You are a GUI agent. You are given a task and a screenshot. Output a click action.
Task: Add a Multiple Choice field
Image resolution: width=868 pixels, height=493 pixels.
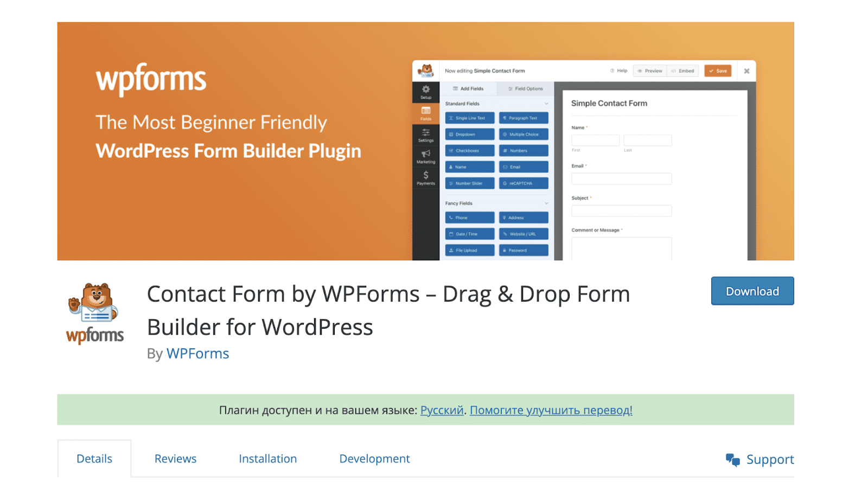click(524, 135)
